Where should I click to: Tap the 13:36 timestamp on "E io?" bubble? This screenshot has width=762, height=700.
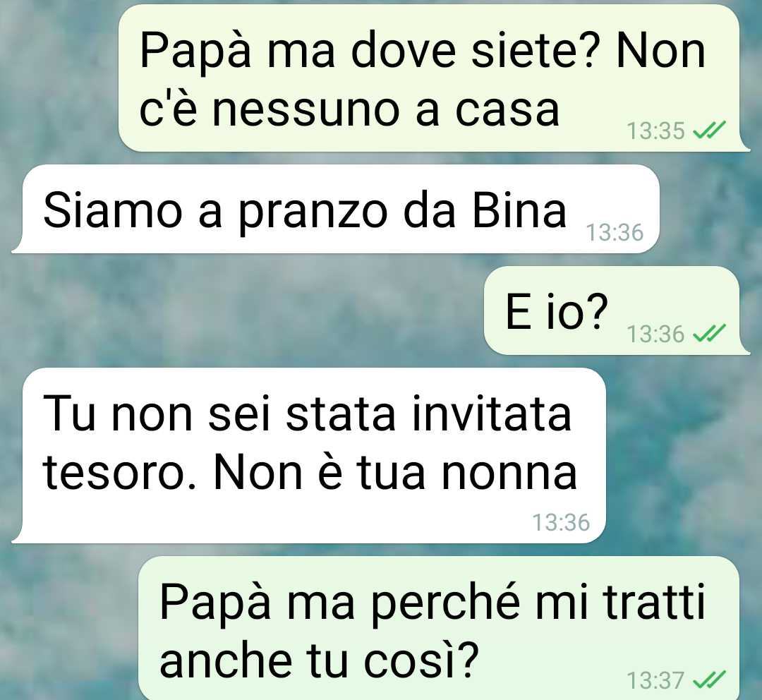655,334
